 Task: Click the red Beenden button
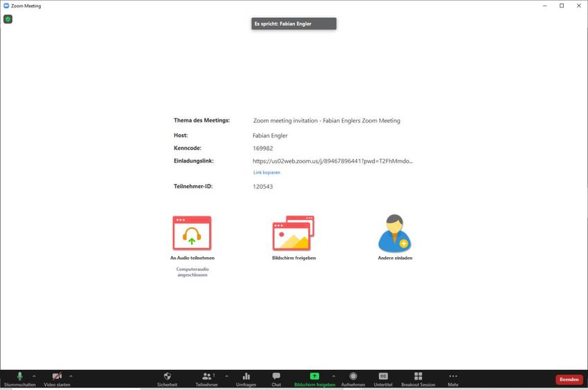[569, 380]
